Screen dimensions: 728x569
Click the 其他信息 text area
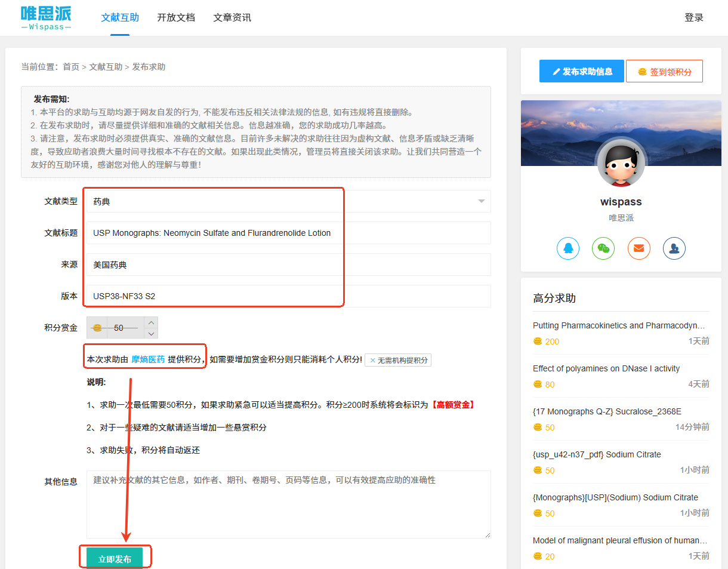[x=288, y=505]
